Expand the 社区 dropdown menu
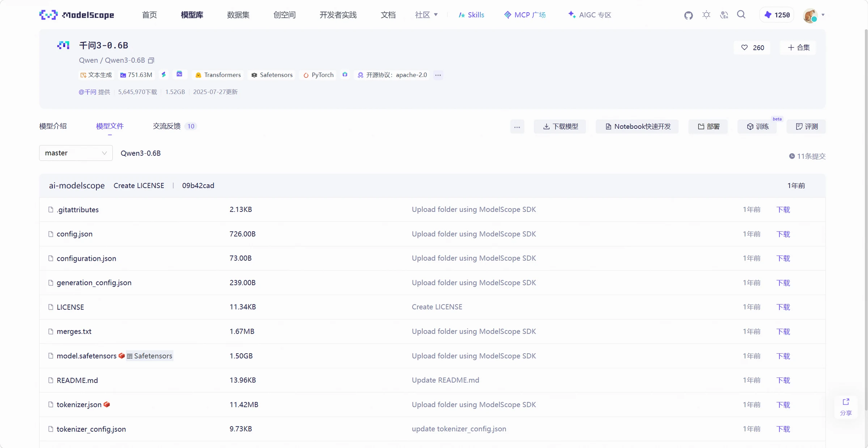The height and width of the screenshot is (448, 868). (426, 15)
